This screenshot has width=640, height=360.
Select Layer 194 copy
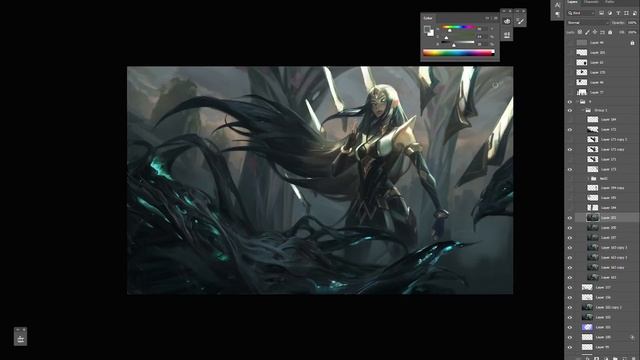coord(607,188)
